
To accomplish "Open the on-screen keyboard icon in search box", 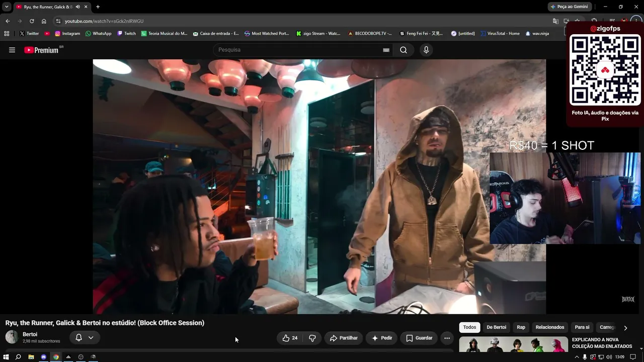I will coord(386,50).
